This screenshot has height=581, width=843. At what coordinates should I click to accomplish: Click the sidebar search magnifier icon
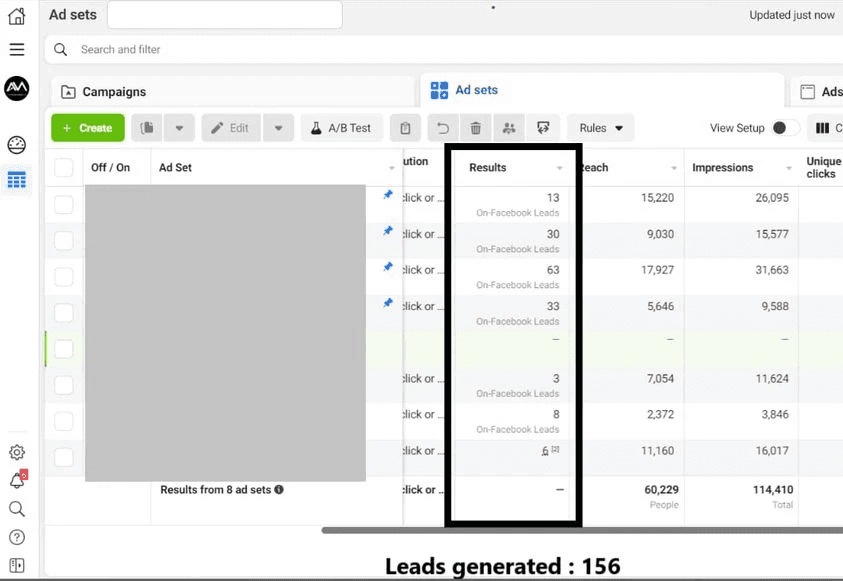click(17, 509)
